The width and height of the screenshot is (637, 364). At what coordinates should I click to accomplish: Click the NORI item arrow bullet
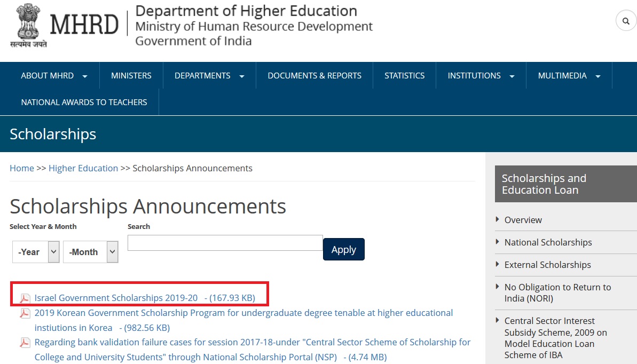click(497, 287)
